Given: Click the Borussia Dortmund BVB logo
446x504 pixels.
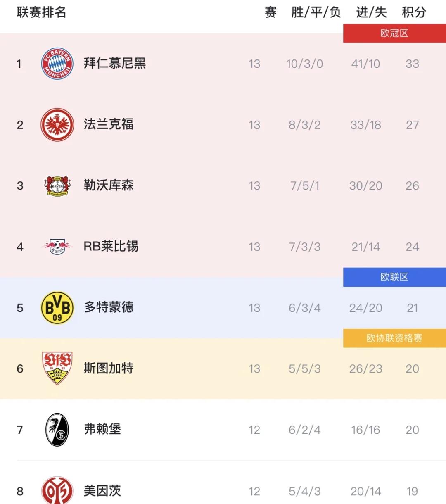Looking at the screenshot, I should (x=57, y=308).
